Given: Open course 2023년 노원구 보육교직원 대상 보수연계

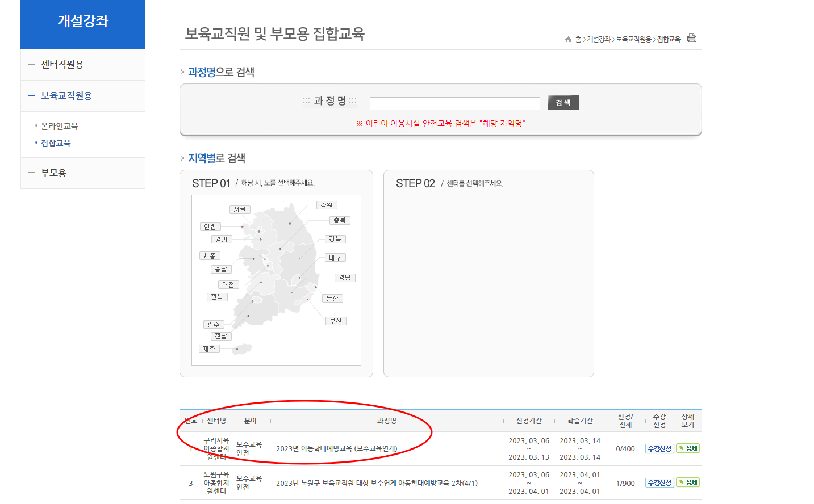Looking at the screenshot, I should click(x=377, y=484).
